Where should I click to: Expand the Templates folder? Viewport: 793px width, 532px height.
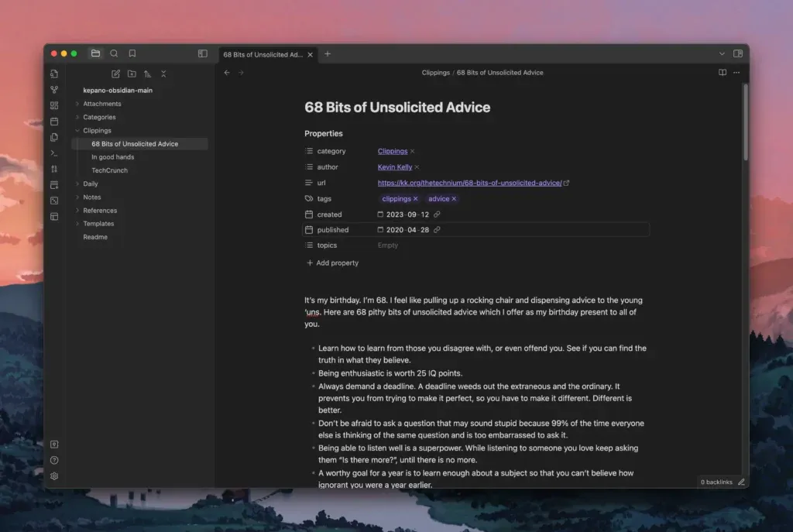coord(77,224)
